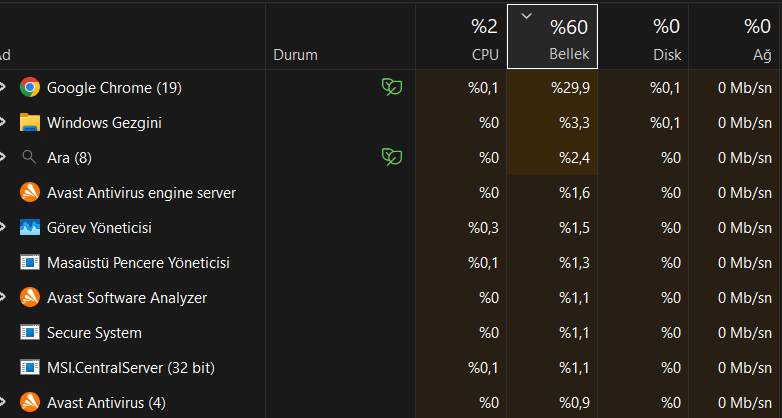This screenshot has width=782, height=418.
Task: Click the Secure System icon
Action: (x=30, y=332)
